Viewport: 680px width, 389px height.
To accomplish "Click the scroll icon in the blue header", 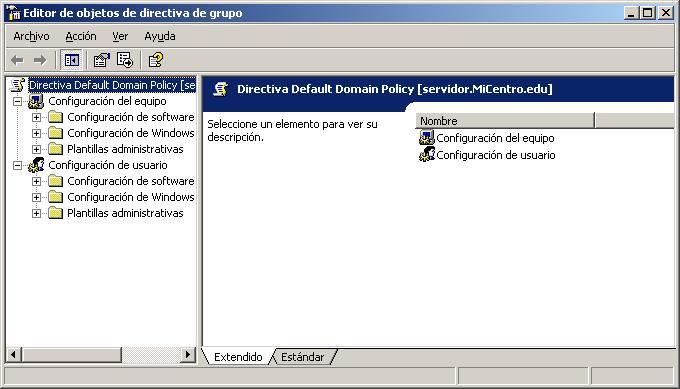I will pos(220,89).
